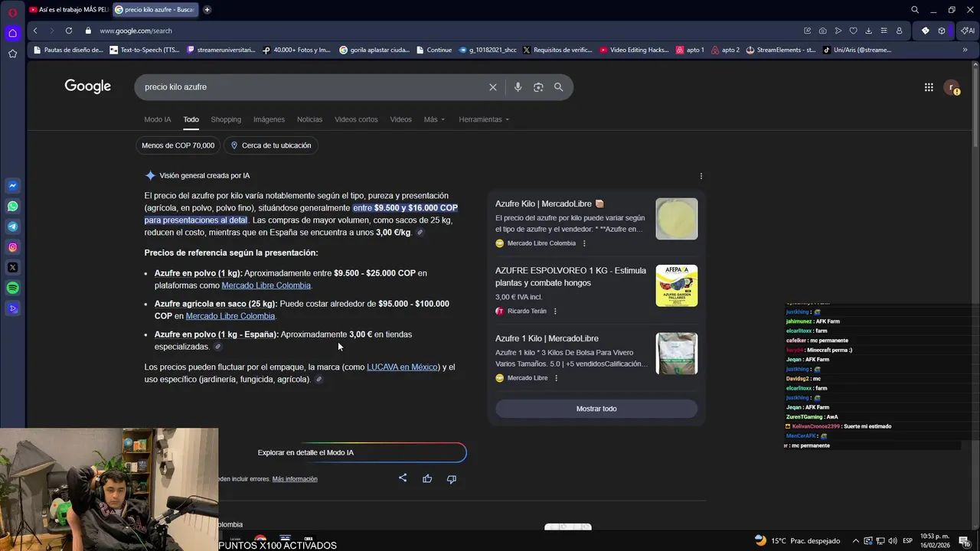Switch to the Imágenes tab
The image size is (980, 551).
pos(269,119)
